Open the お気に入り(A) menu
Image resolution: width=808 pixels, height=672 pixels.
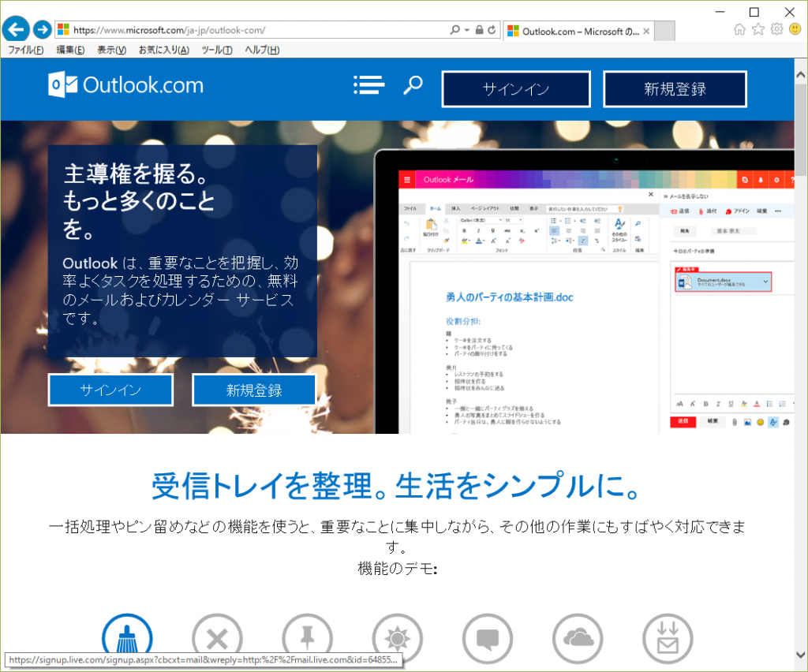[x=164, y=50]
